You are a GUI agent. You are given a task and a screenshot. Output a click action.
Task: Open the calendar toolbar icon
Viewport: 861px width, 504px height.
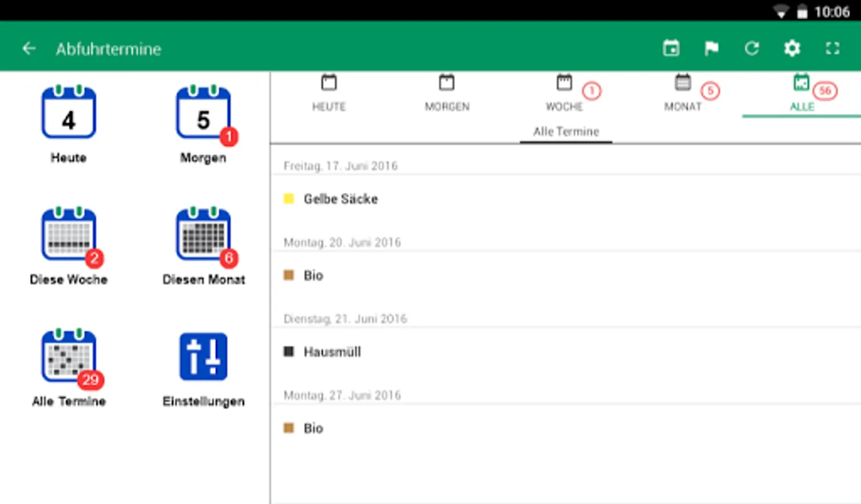click(671, 49)
